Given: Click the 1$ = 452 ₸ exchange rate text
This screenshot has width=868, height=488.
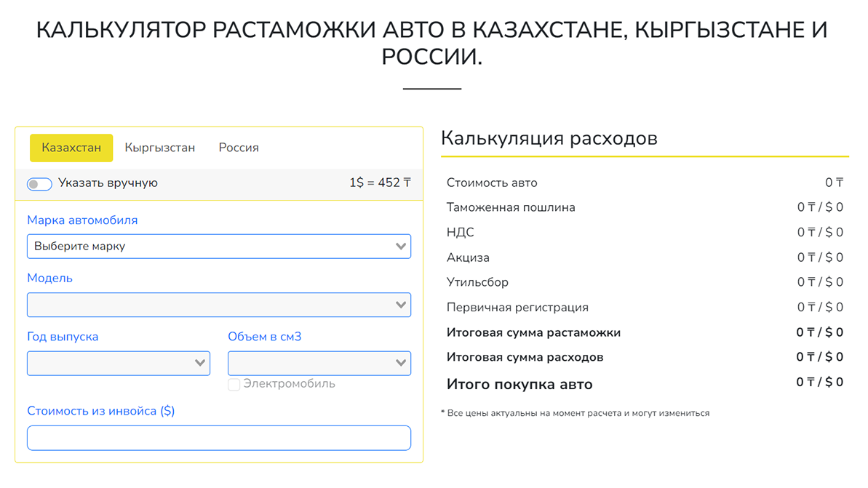Looking at the screenshot, I should (x=380, y=183).
